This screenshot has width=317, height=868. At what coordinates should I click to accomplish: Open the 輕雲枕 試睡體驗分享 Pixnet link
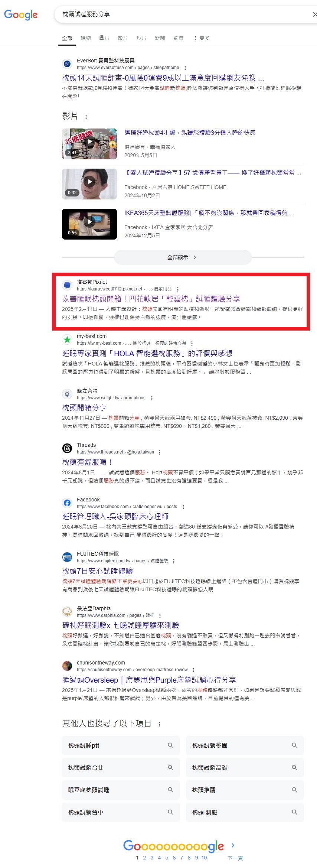pyautogui.click(x=151, y=299)
